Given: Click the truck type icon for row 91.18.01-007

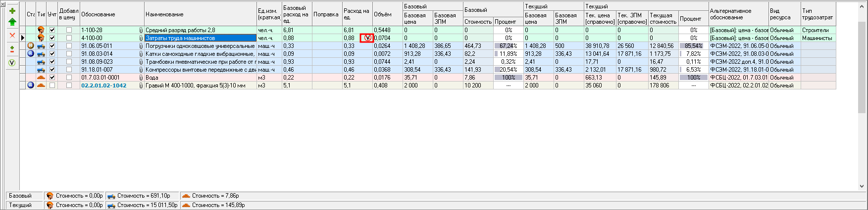Looking at the screenshot, I should coord(41,70).
